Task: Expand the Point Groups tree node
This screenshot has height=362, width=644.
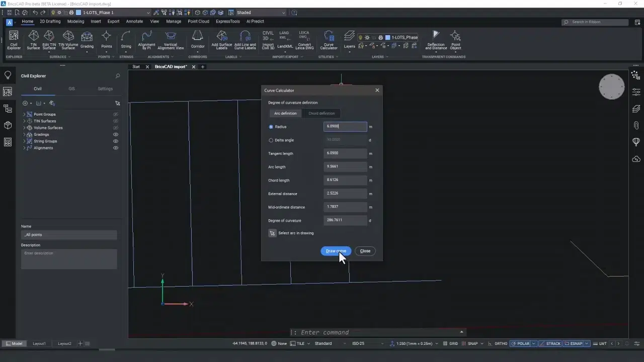Action: (x=24, y=115)
